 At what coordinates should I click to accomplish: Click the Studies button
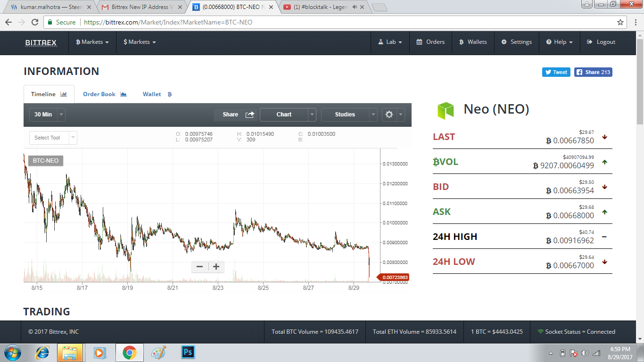coord(345,115)
